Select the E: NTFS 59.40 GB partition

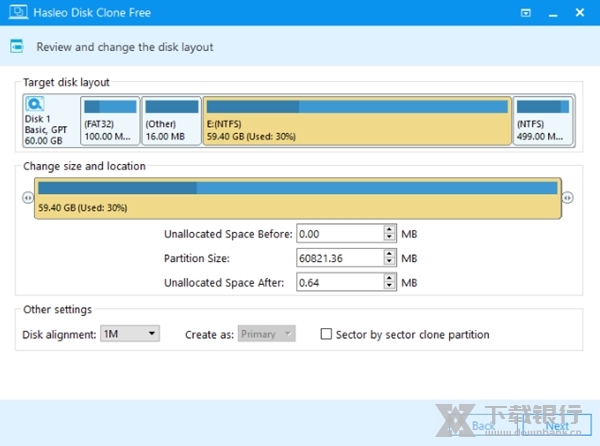pos(357,121)
